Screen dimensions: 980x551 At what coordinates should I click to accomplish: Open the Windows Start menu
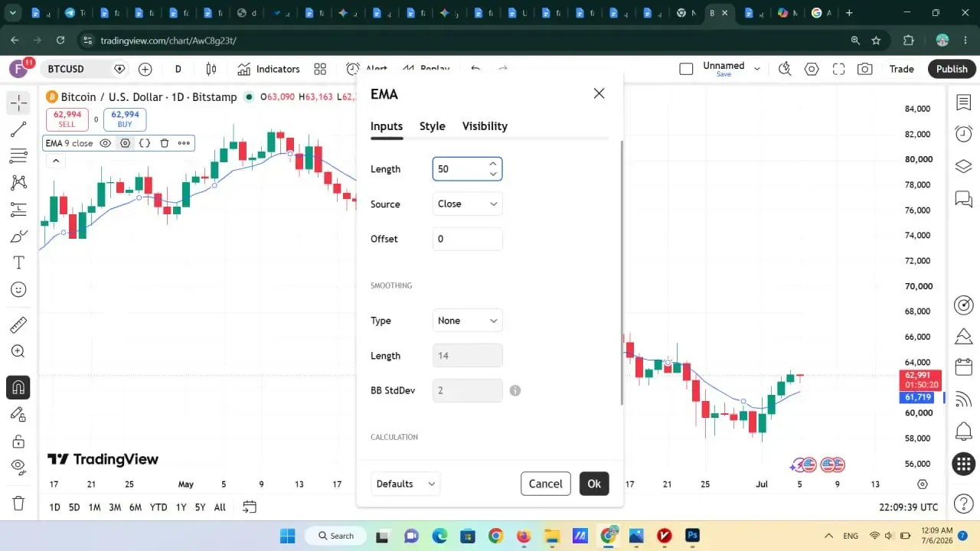coord(287,536)
